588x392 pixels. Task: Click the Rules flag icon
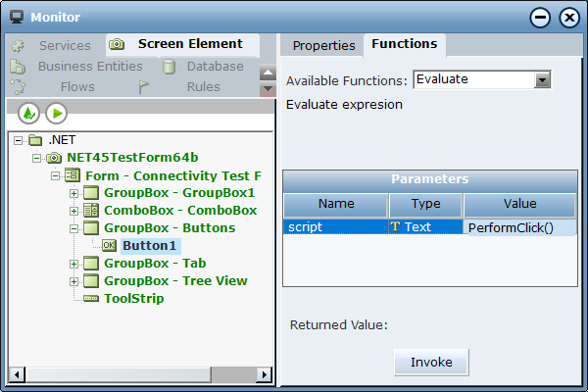point(143,87)
